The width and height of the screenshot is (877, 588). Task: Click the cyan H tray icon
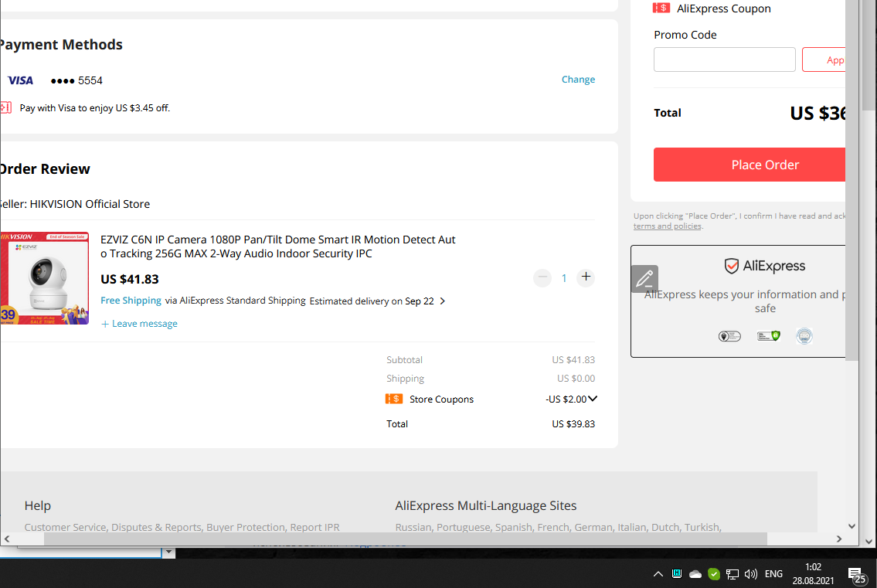[x=677, y=574]
